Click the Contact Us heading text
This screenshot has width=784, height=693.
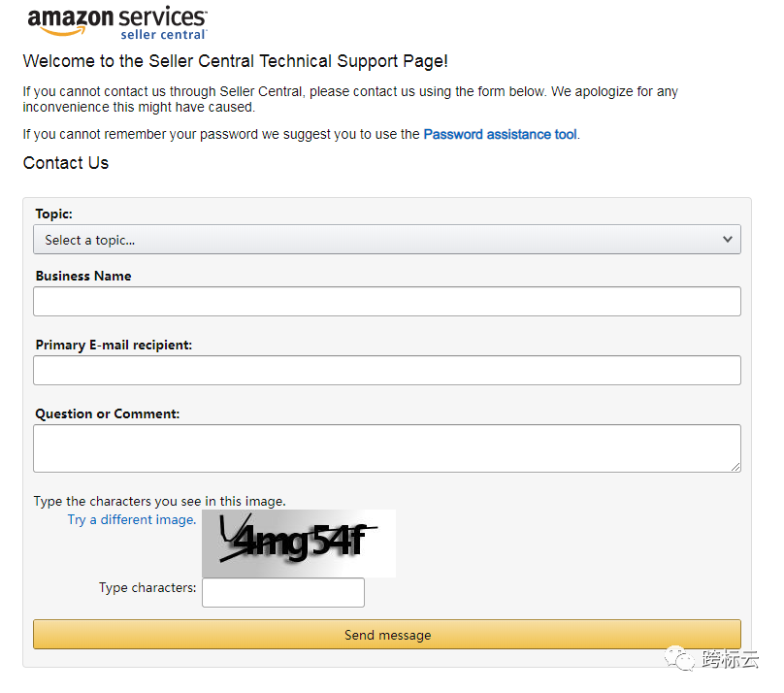66,163
